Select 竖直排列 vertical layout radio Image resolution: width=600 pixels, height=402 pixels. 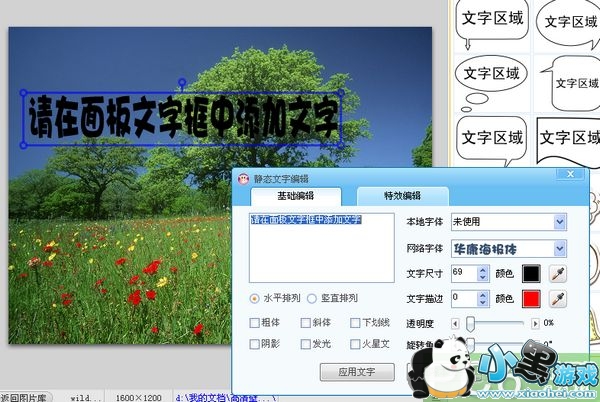(x=312, y=298)
